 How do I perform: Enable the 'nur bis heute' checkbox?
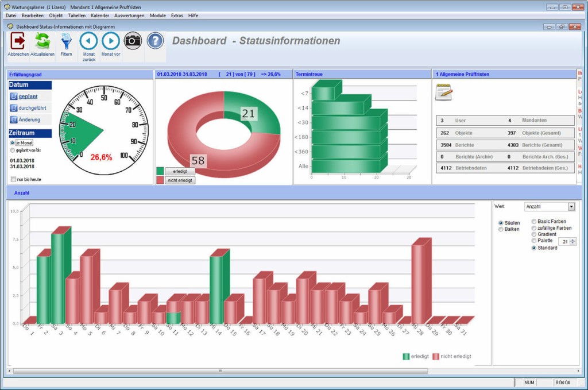(x=13, y=179)
